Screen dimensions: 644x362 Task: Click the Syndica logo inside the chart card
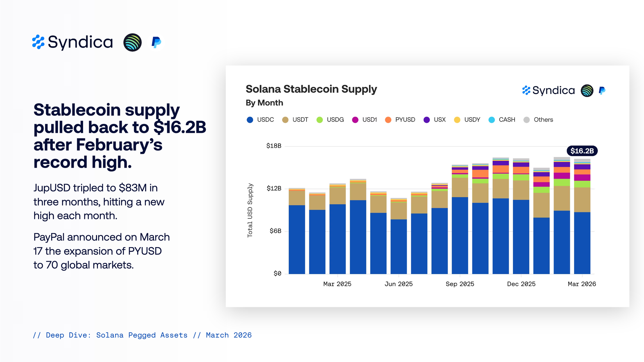click(x=548, y=90)
